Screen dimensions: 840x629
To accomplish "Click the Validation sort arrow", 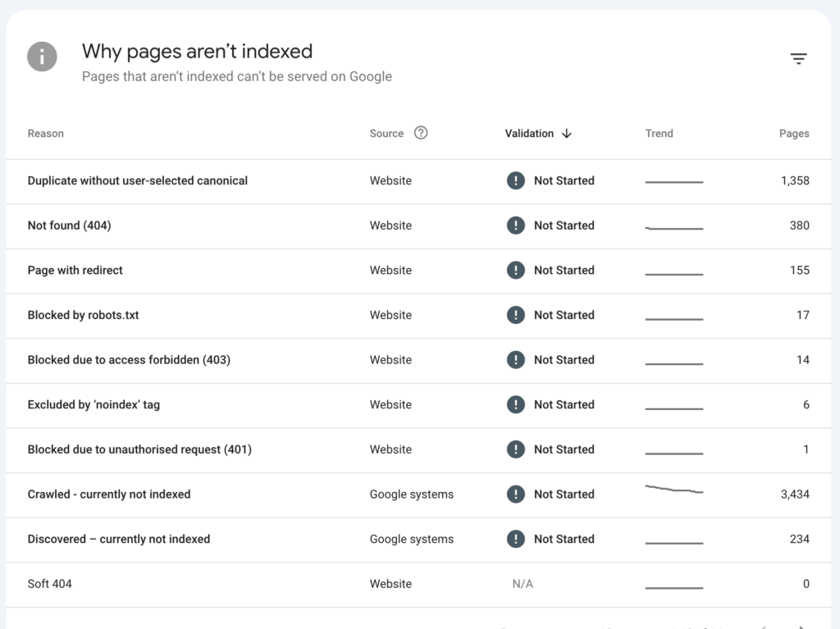I will [x=566, y=134].
